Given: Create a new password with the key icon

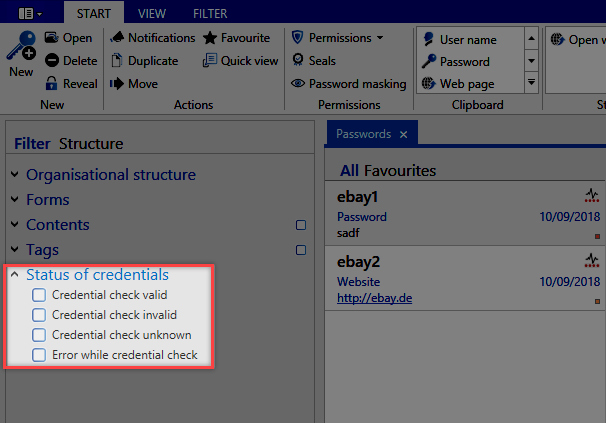Looking at the screenshot, I should coord(21,46).
